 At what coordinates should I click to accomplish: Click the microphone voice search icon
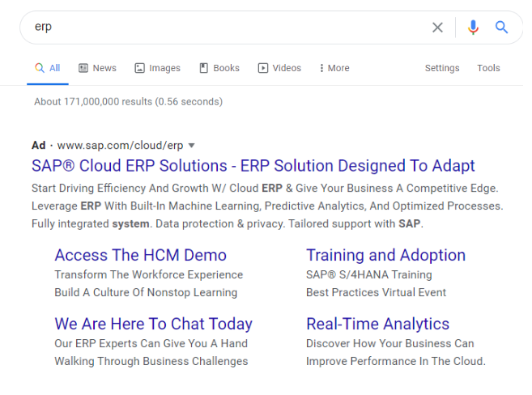click(x=474, y=28)
